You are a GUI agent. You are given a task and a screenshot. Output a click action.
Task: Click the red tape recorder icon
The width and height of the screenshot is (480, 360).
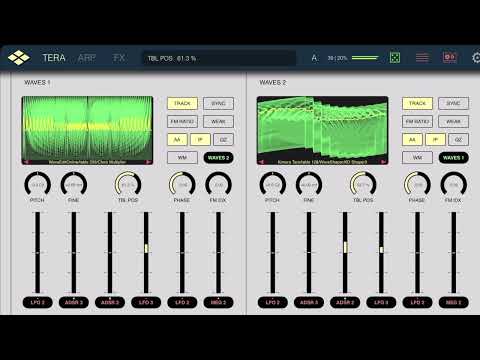(x=449, y=58)
